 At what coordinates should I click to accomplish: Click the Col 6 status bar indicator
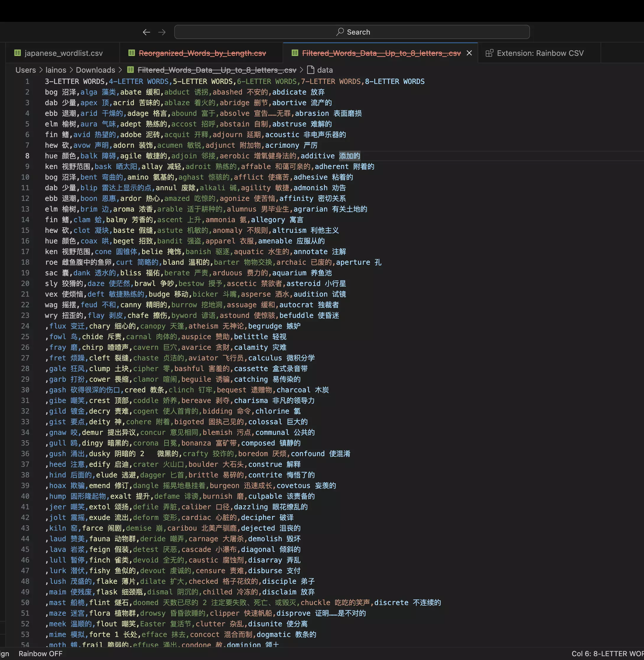click(607, 654)
